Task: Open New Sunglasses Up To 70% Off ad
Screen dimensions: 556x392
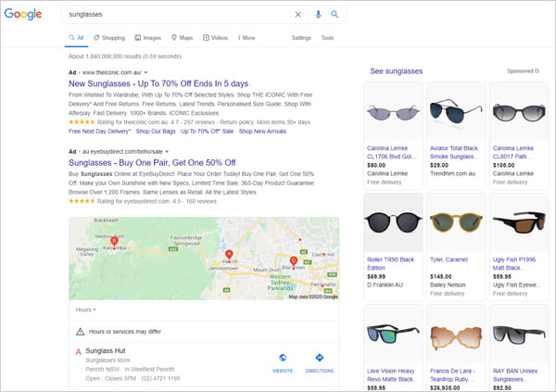Action: 158,83
